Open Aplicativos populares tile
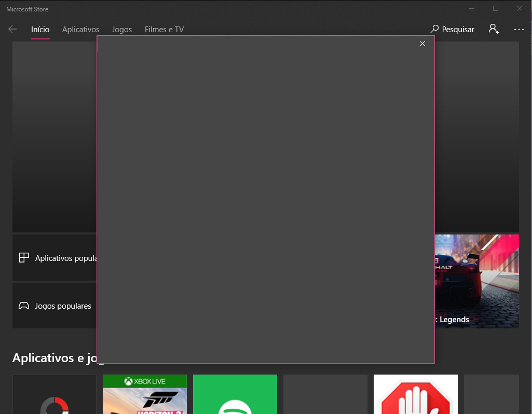 point(54,258)
